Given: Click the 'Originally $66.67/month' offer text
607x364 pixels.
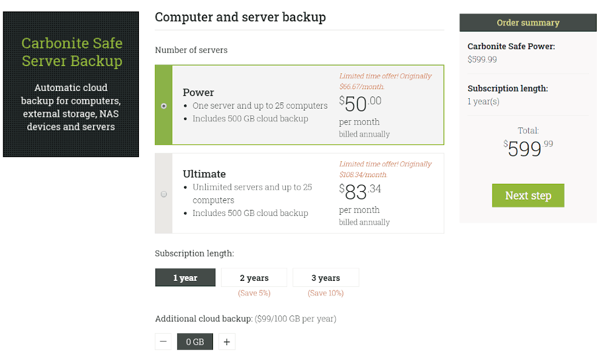Looking at the screenshot, I should point(385,81).
